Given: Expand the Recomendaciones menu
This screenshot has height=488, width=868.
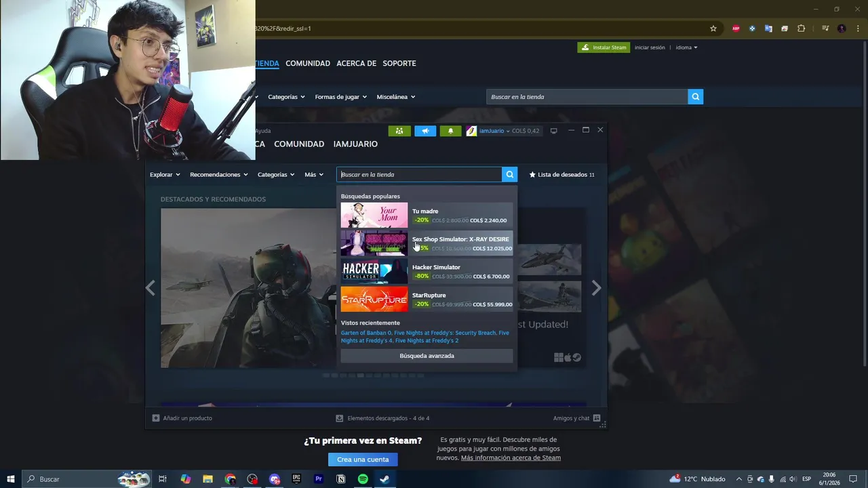Looking at the screenshot, I should (x=218, y=174).
